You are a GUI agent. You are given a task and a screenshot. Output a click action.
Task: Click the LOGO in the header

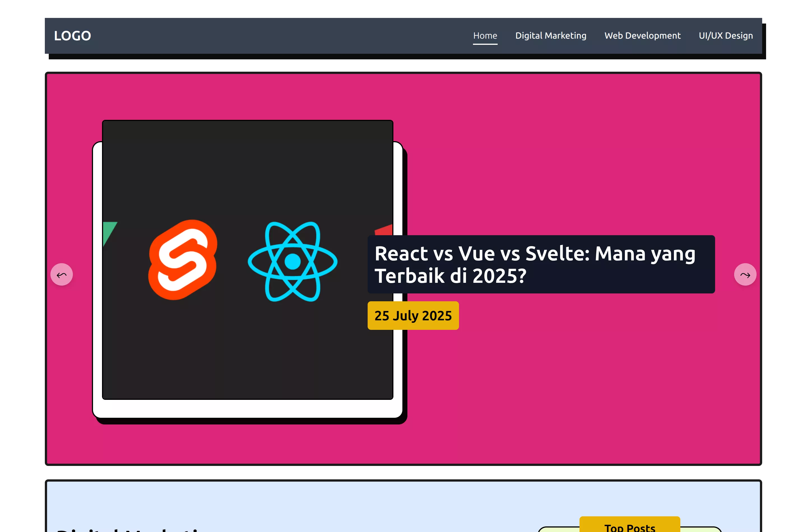point(72,36)
